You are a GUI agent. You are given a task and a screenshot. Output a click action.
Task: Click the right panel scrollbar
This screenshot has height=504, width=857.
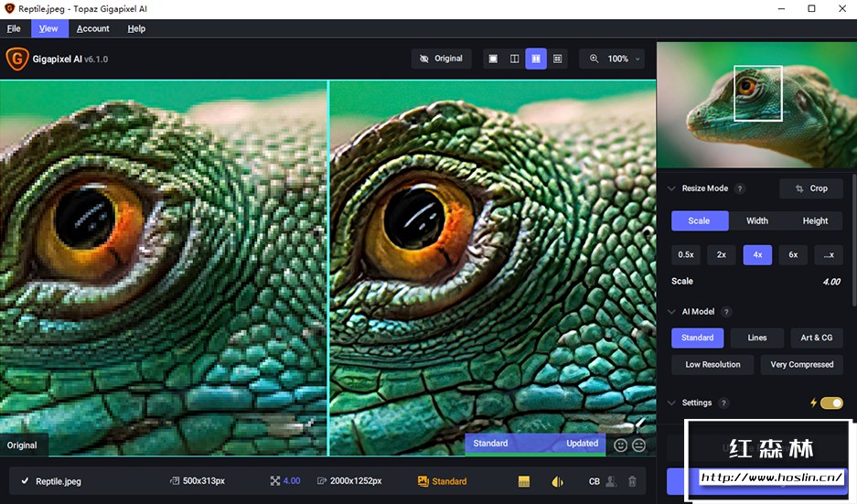(853, 241)
